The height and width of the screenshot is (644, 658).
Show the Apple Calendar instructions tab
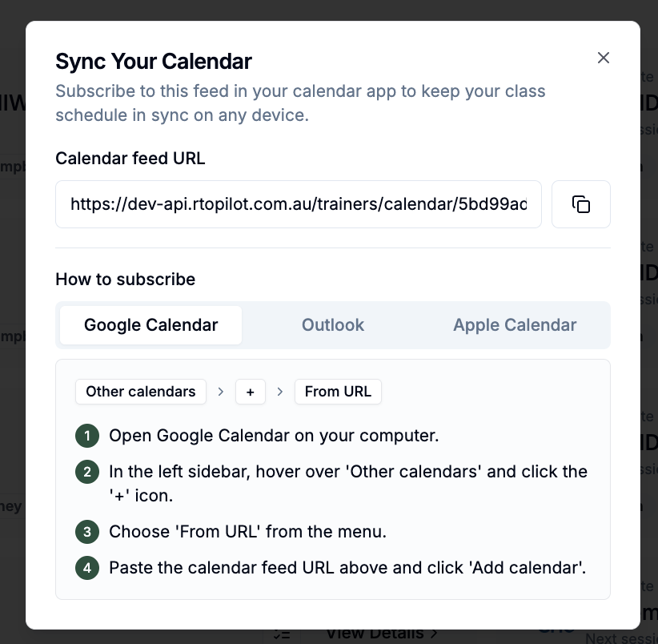[x=515, y=325]
